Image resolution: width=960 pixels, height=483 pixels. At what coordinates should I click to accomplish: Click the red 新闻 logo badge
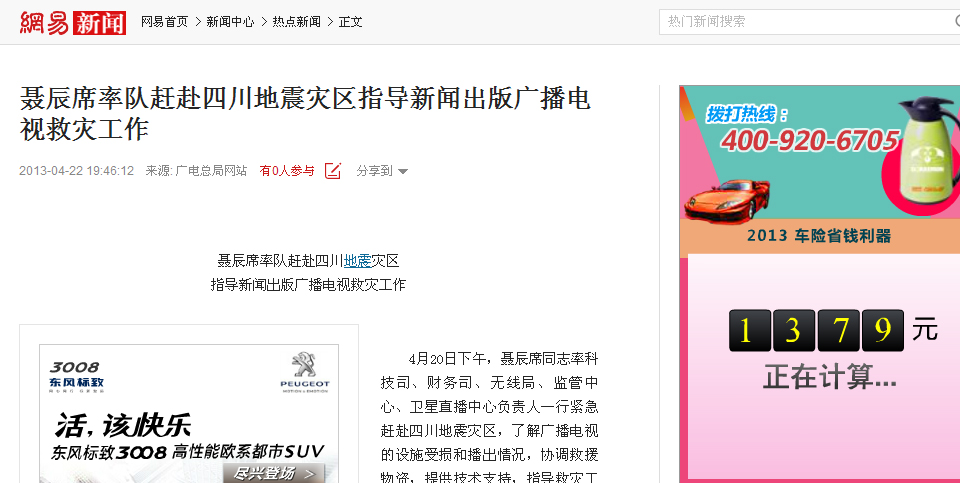[100, 23]
